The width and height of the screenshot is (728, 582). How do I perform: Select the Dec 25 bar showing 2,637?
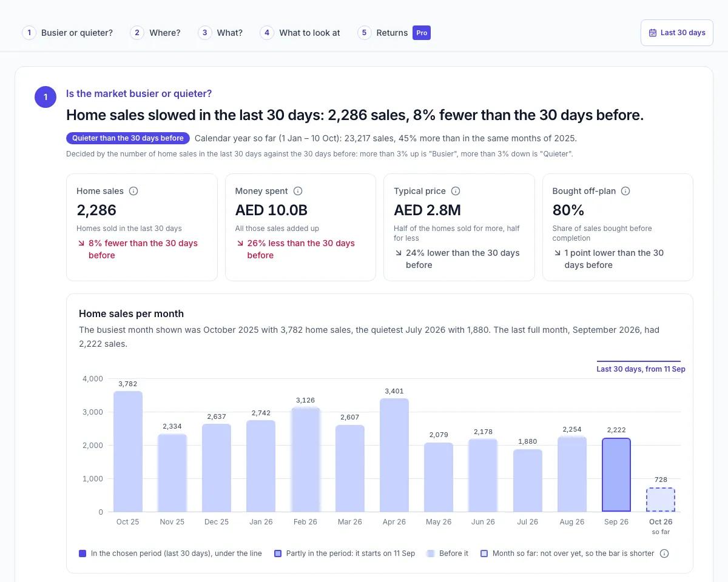(x=217, y=467)
